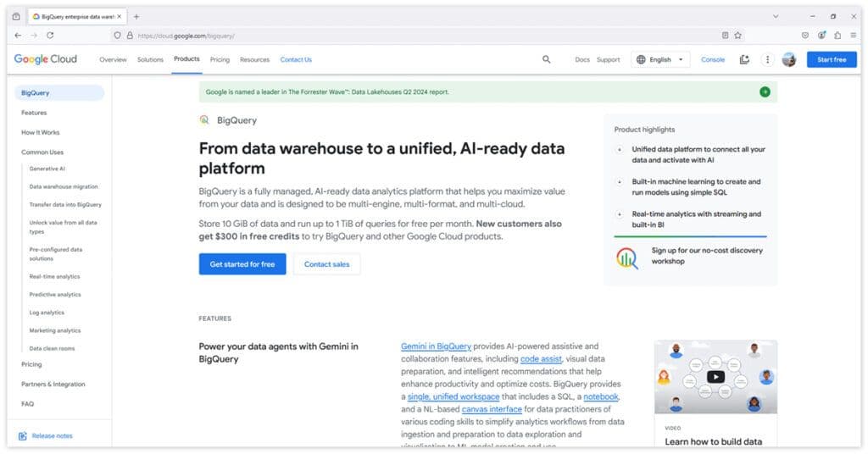Click the shield tracking protection icon

pos(117,36)
